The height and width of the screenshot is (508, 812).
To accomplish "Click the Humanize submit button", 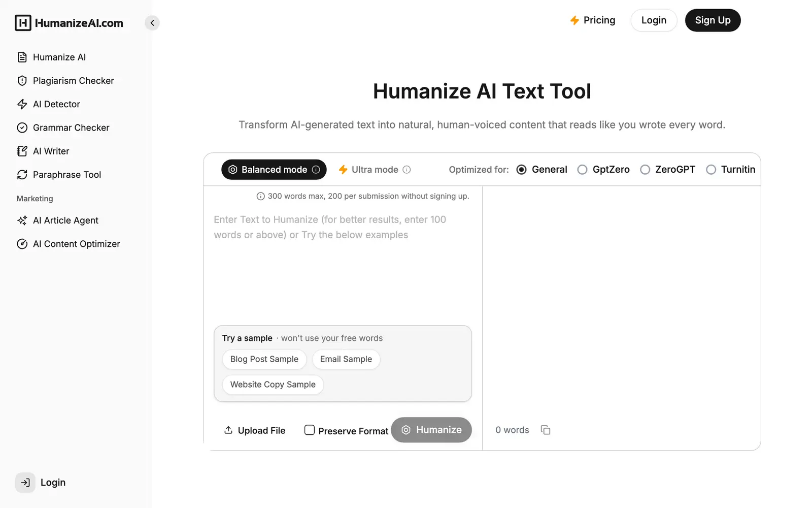I will click(x=431, y=430).
